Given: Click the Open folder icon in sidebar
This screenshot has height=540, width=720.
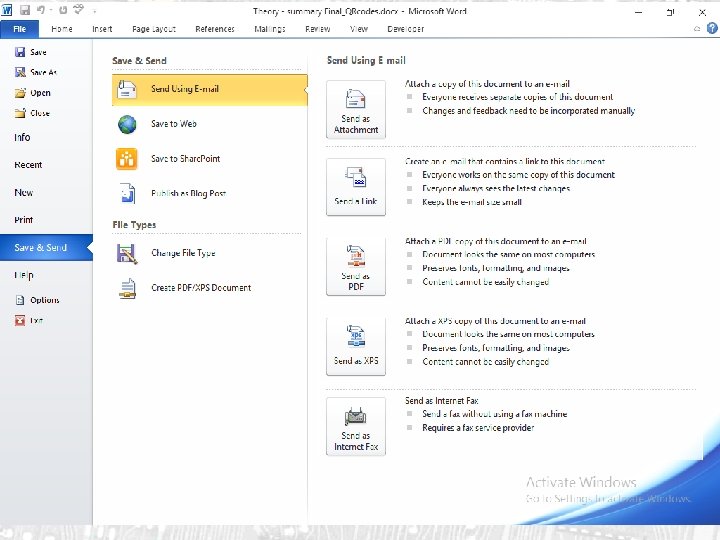Looking at the screenshot, I should [x=20, y=93].
